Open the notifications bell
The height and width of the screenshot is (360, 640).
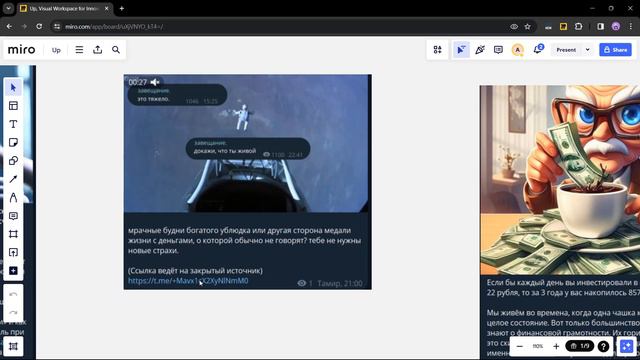(538, 50)
